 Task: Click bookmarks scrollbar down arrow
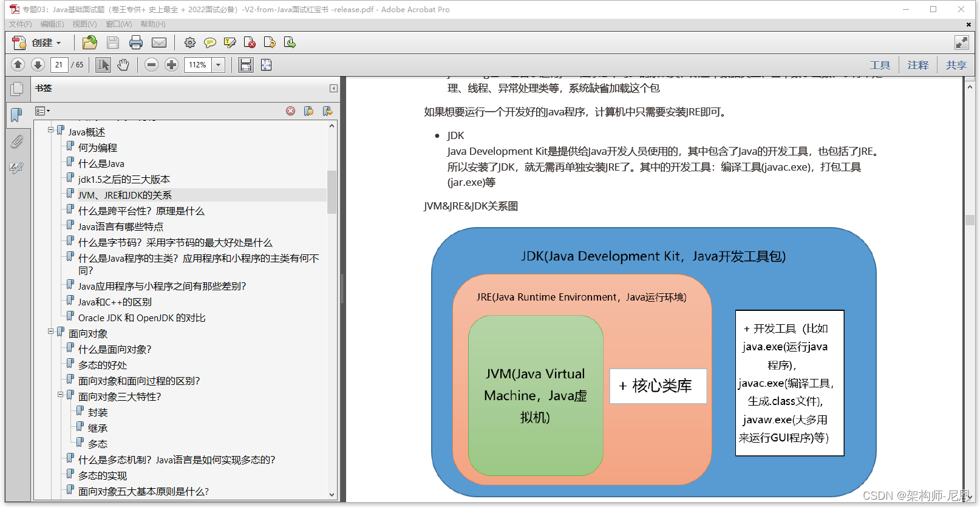click(332, 494)
